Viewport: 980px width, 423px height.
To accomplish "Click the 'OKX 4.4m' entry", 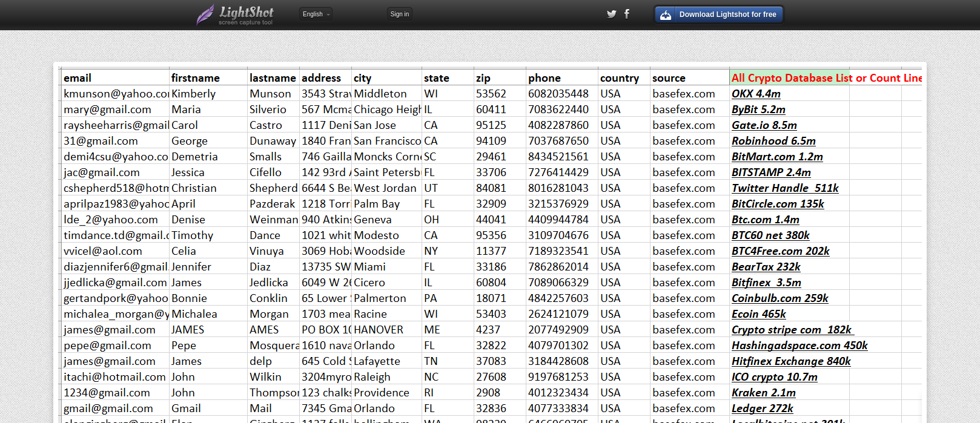I will click(x=756, y=94).
